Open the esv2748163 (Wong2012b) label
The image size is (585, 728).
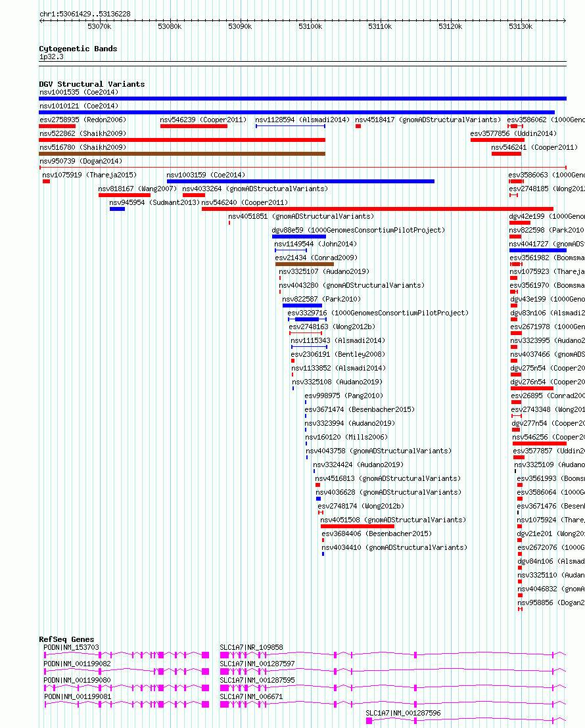point(332,327)
